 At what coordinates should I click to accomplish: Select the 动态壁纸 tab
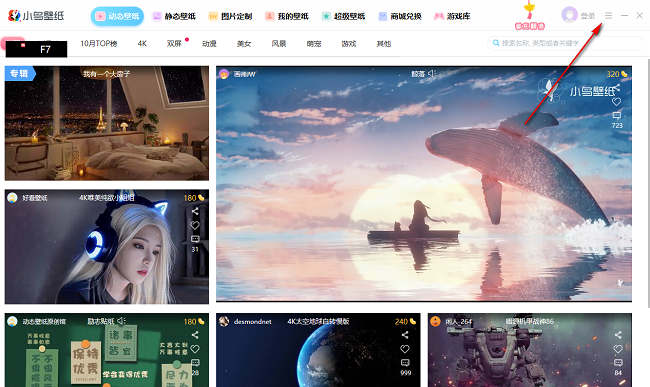117,16
